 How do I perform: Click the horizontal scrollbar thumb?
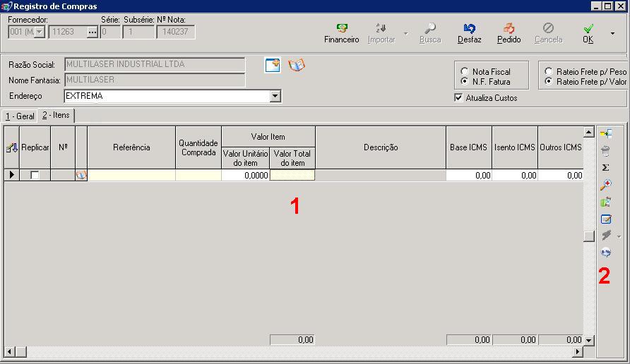tap(21, 352)
